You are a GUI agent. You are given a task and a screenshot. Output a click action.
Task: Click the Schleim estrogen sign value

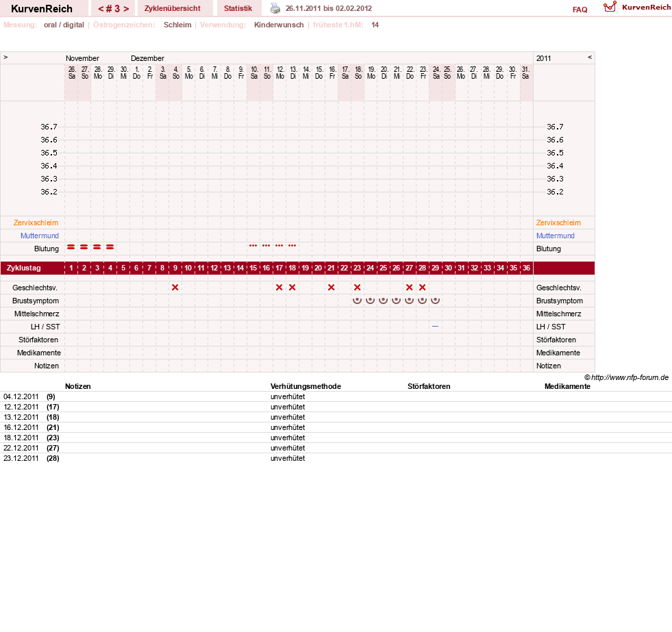[177, 25]
